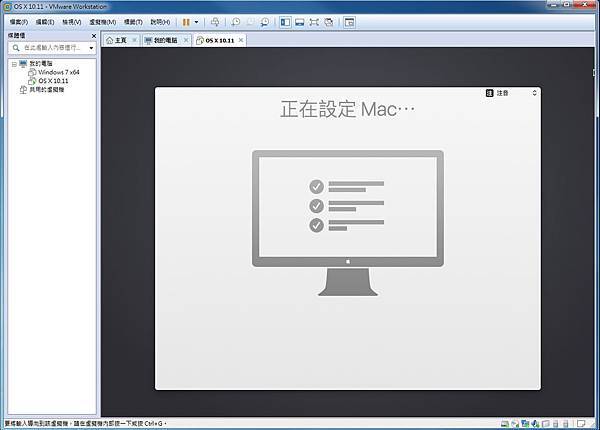Toggle the thumbnail bar view button
The width and height of the screenshot is (600, 430).
coord(300,22)
